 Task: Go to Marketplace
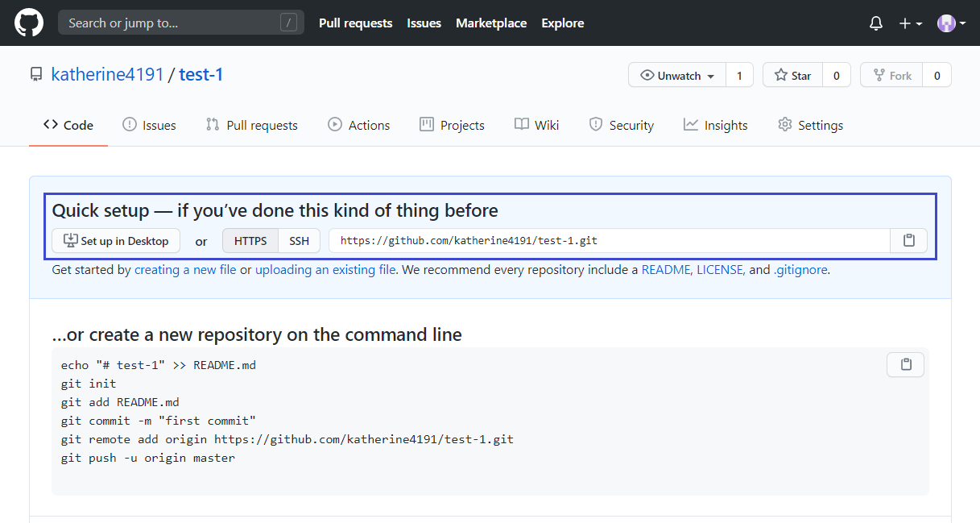click(491, 23)
